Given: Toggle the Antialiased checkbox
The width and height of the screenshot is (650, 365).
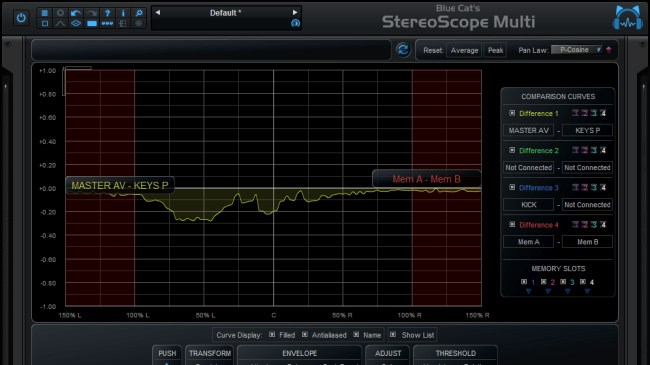Looking at the screenshot, I should pos(305,334).
